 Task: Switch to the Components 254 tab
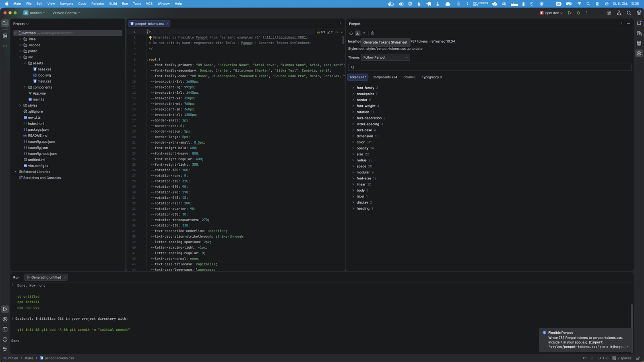point(385,77)
